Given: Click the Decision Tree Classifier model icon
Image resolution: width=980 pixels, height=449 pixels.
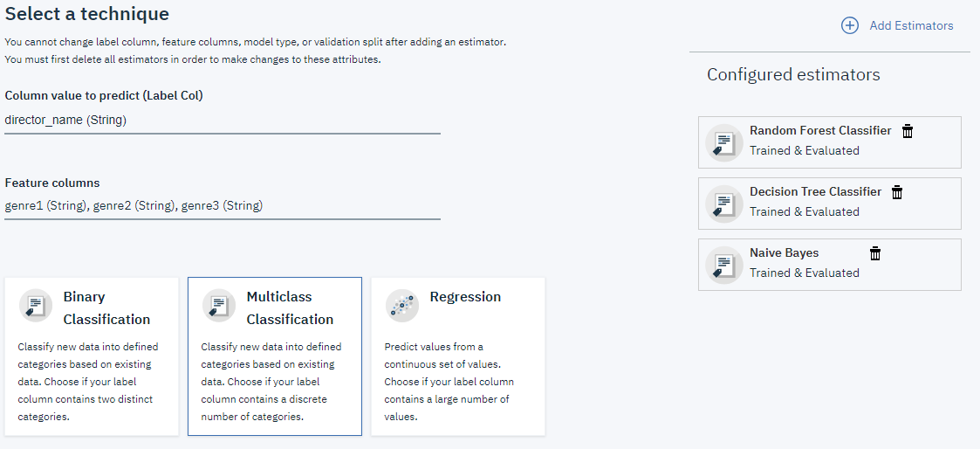Looking at the screenshot, I should [723, 203].
